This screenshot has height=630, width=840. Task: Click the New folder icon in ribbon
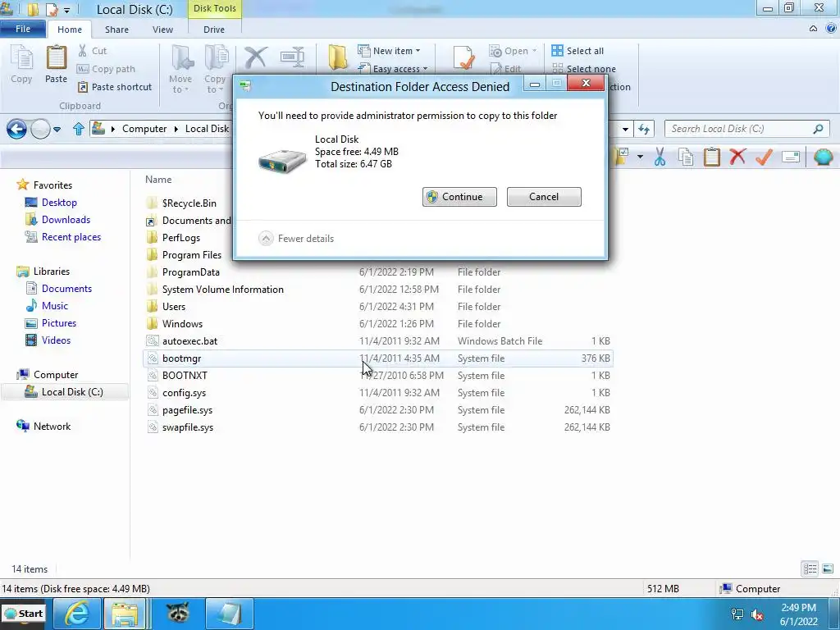(x=337, y=57)
